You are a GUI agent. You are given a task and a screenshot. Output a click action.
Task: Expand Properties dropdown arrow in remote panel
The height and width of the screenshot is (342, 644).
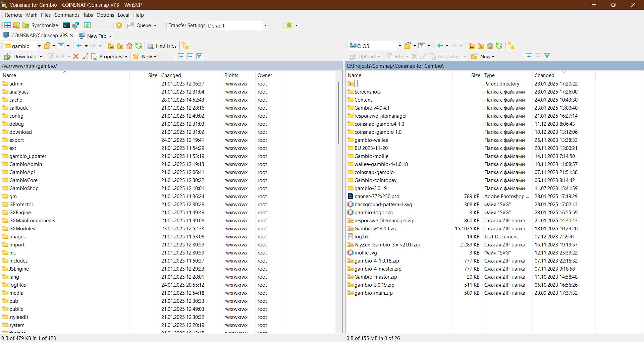(126, 57)
